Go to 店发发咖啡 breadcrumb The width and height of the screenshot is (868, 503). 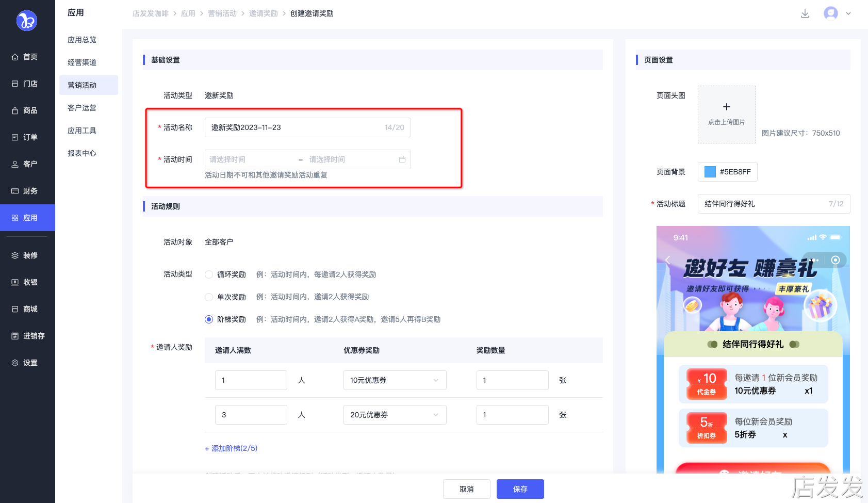151,13
